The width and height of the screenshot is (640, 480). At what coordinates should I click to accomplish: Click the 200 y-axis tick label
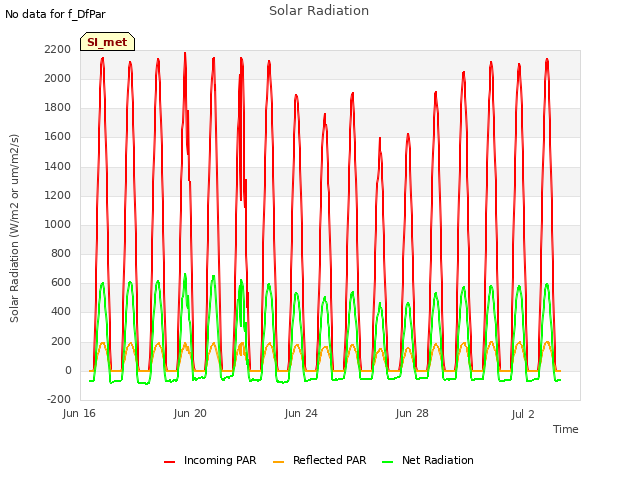(61, 341)
